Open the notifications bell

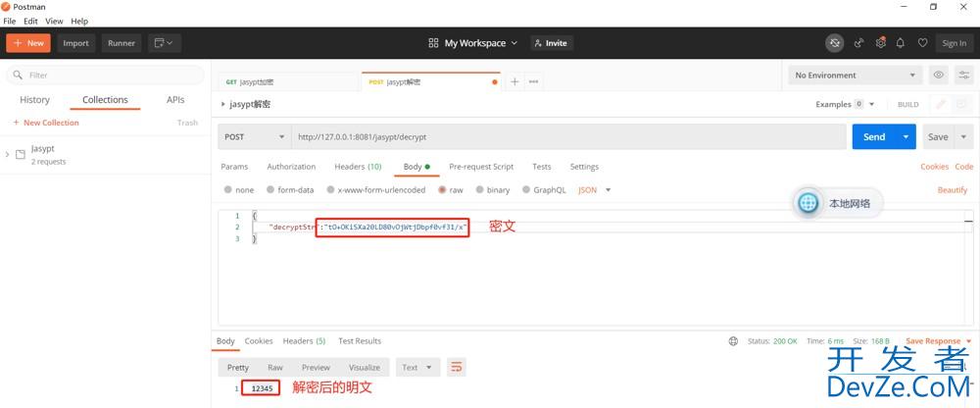tap(901, 43)
